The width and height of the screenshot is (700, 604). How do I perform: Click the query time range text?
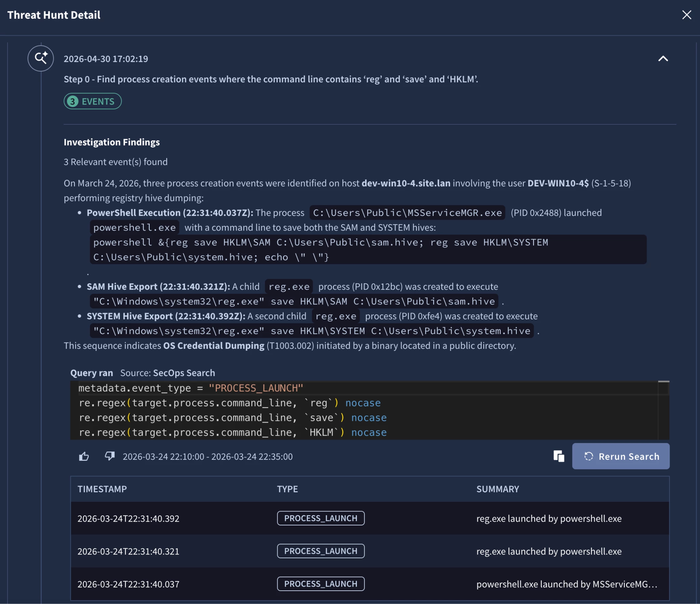pyautogui.click(x=208, y=456)
